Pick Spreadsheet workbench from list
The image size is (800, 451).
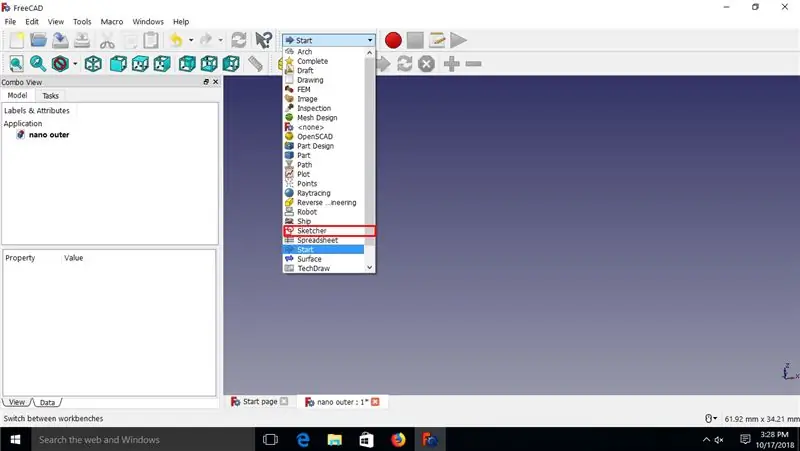pyautogui.click(x=323, y=240)
